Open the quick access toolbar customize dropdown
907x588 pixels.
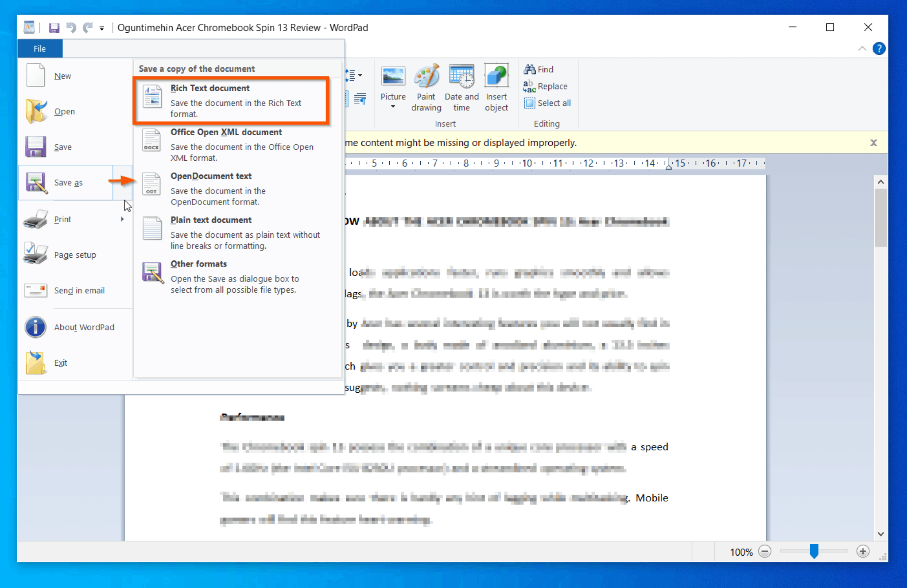(x=102, y=27)
